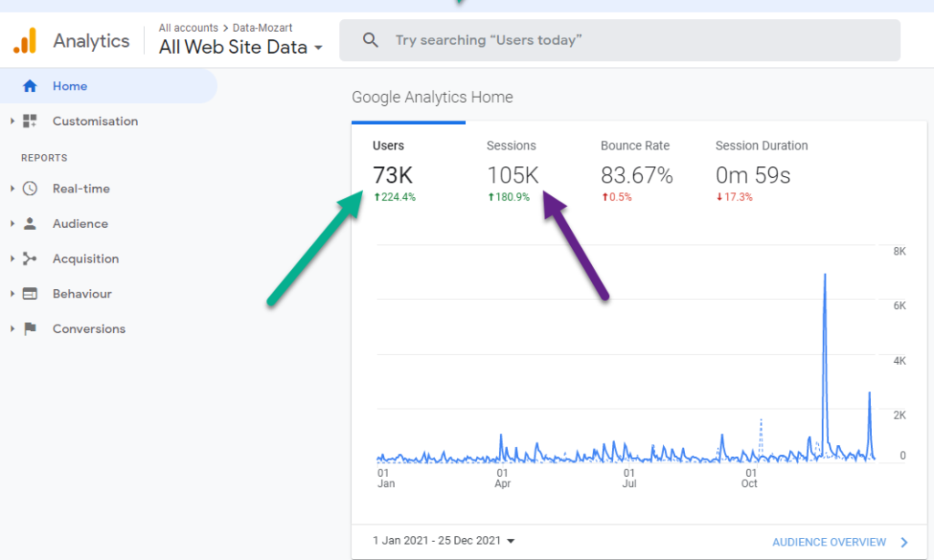
Task: Click the Behaviour window icon
Action: [x=30, y=294]
